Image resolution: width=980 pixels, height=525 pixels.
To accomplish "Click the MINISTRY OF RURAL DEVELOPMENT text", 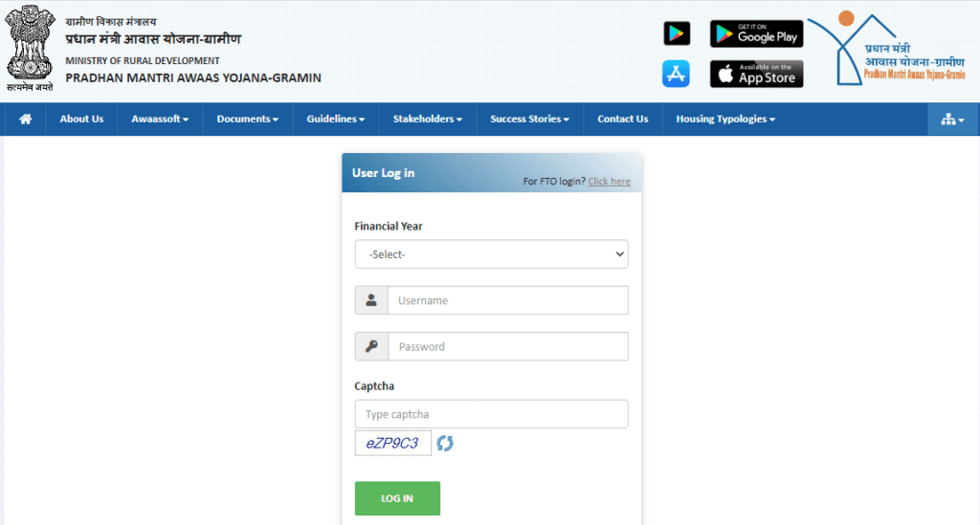I will click(x=143, y=60).
